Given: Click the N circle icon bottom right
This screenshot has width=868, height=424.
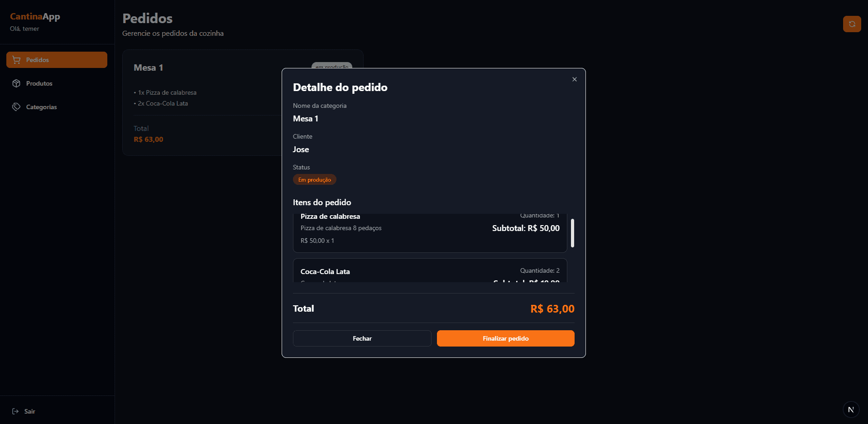Looking at the screenshot, I should pos(850,409).
